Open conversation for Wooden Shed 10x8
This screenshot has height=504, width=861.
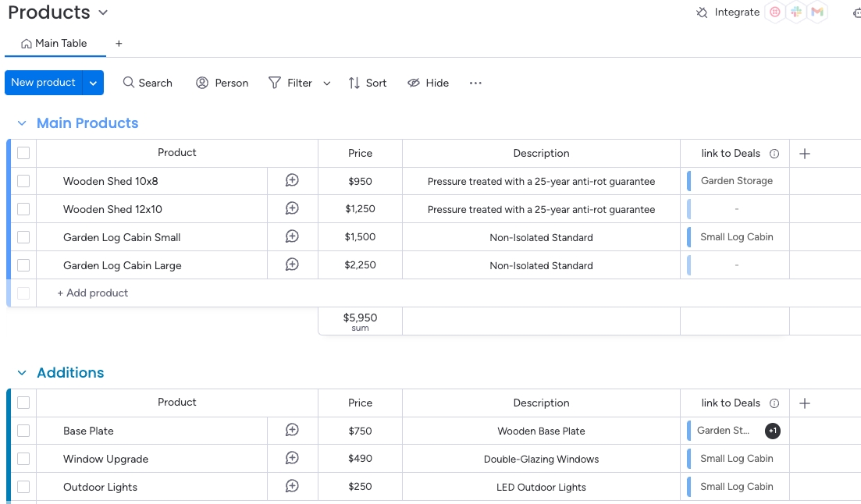pos(292,181)
